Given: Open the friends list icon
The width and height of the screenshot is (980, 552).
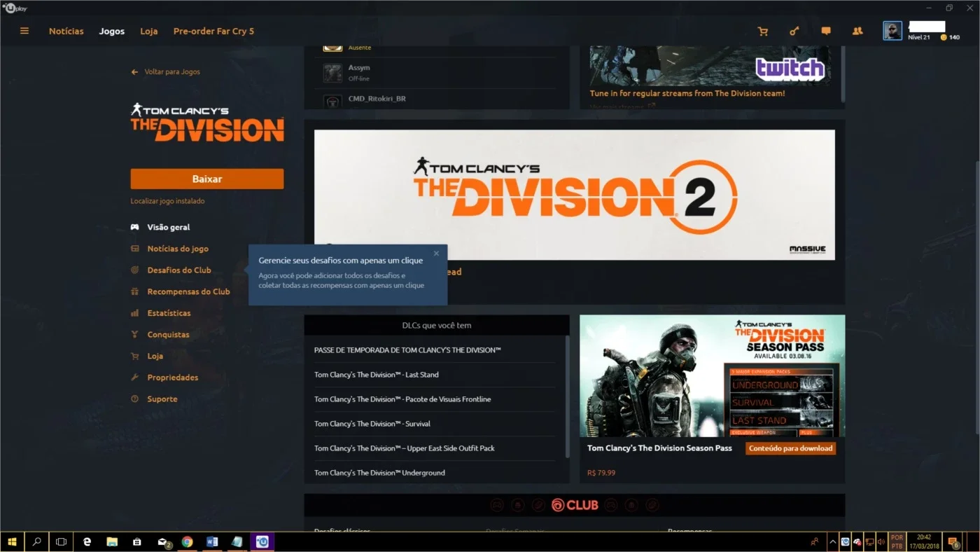Looking at the screenshot, I should point(857,31).
